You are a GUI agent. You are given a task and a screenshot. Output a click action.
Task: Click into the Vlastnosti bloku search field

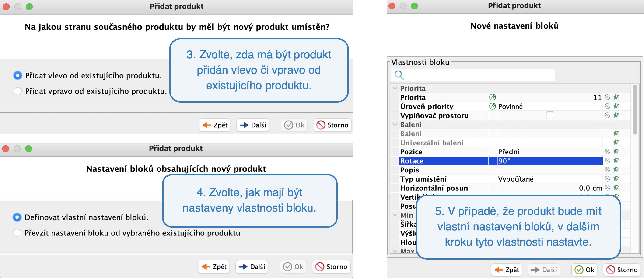pos(475,75)
